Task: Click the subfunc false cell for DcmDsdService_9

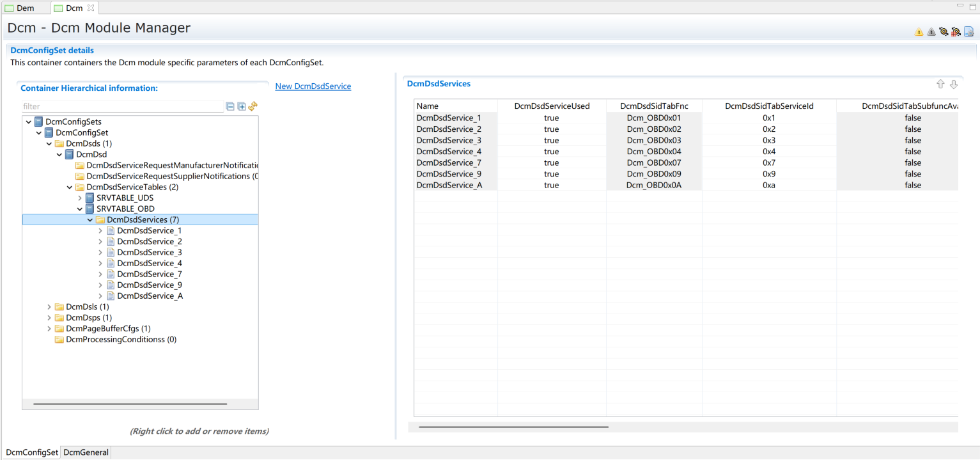Action: click(912, 174)
